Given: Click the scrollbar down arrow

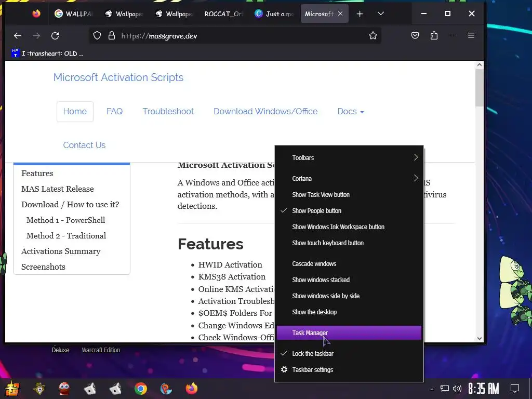Looking at the screenshot, I should [479, 338].
